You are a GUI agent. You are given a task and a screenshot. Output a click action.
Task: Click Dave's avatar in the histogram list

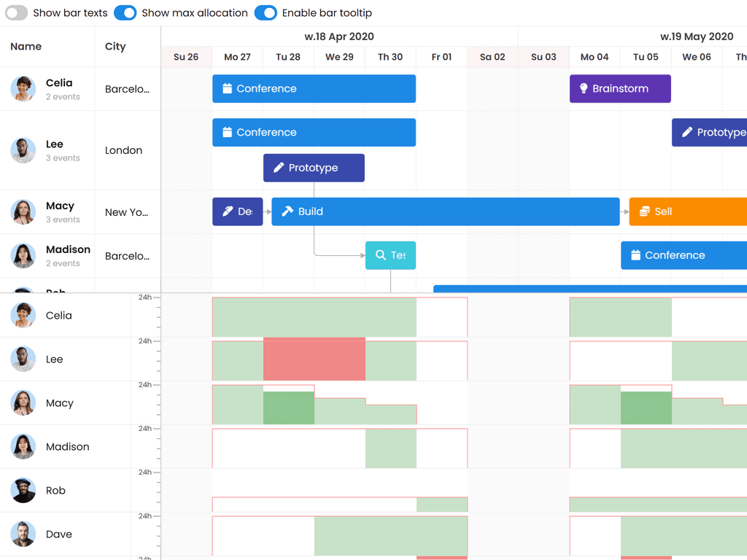click(x=23, y=534)
